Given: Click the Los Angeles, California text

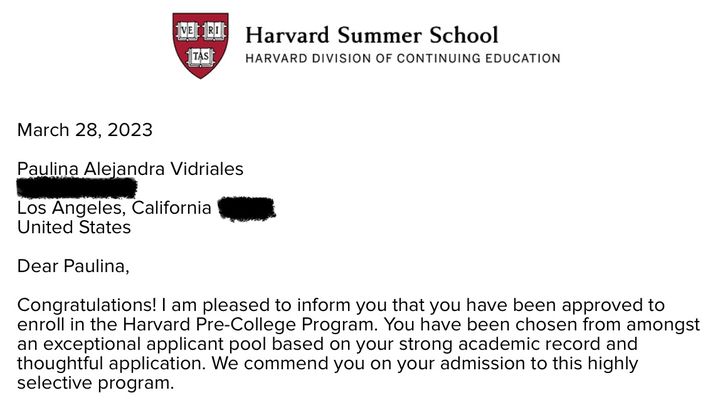Looking at the screenshot, I should [x=114, y=208].
